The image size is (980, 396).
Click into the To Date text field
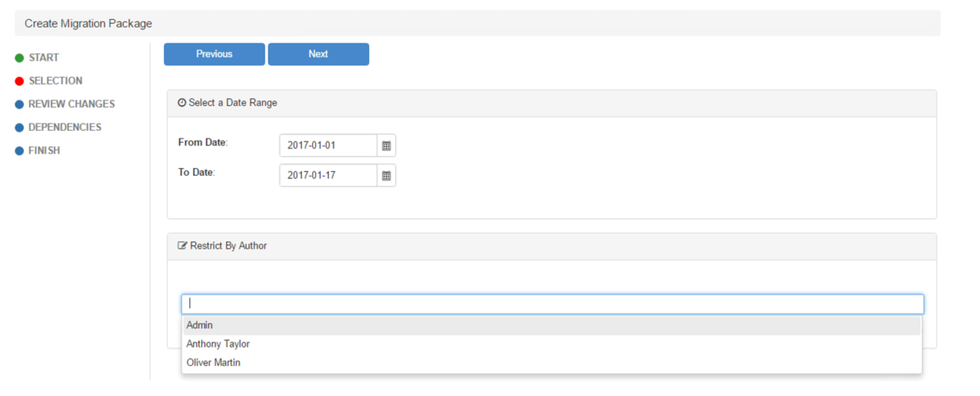click(328, 176)
